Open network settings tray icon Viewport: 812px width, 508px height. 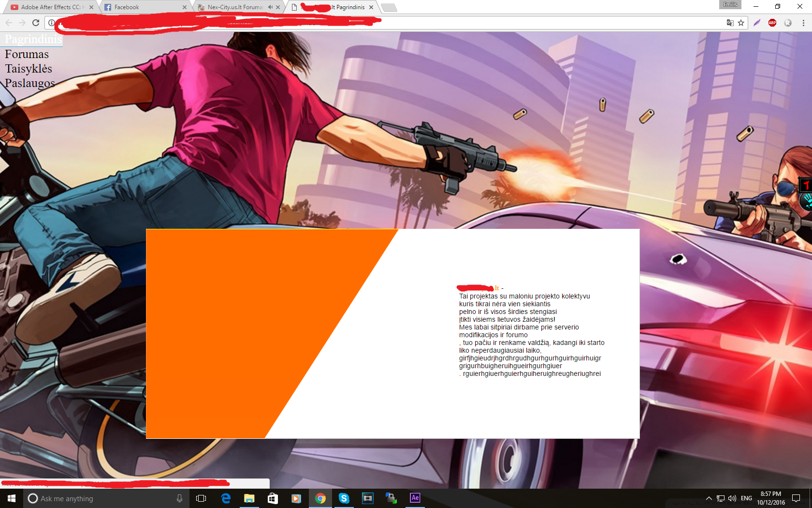[x=720, y=498]
